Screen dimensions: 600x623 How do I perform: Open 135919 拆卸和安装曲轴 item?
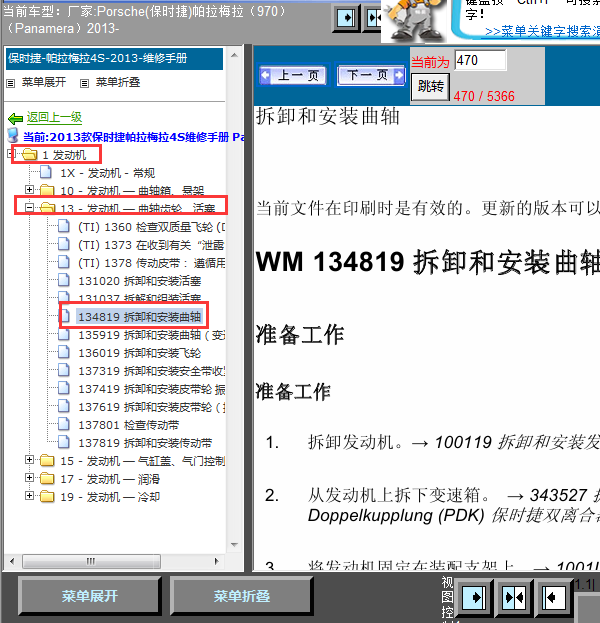(151, 335)
